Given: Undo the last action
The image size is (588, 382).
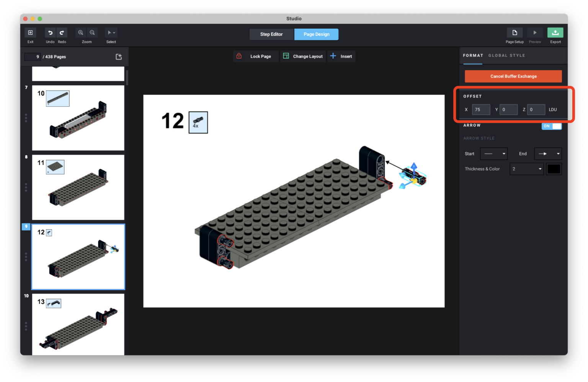Looking at the screenshot, I should (50, 33).
